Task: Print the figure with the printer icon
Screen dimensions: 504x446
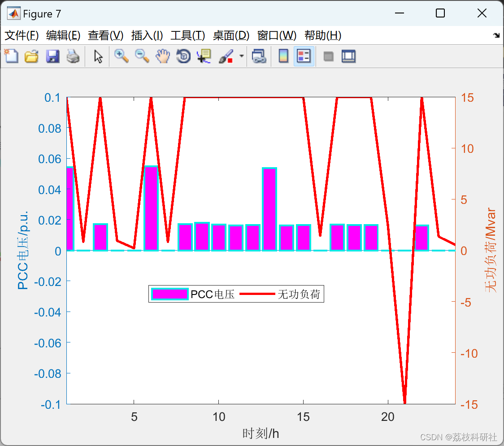Action: tap(73, 56)
